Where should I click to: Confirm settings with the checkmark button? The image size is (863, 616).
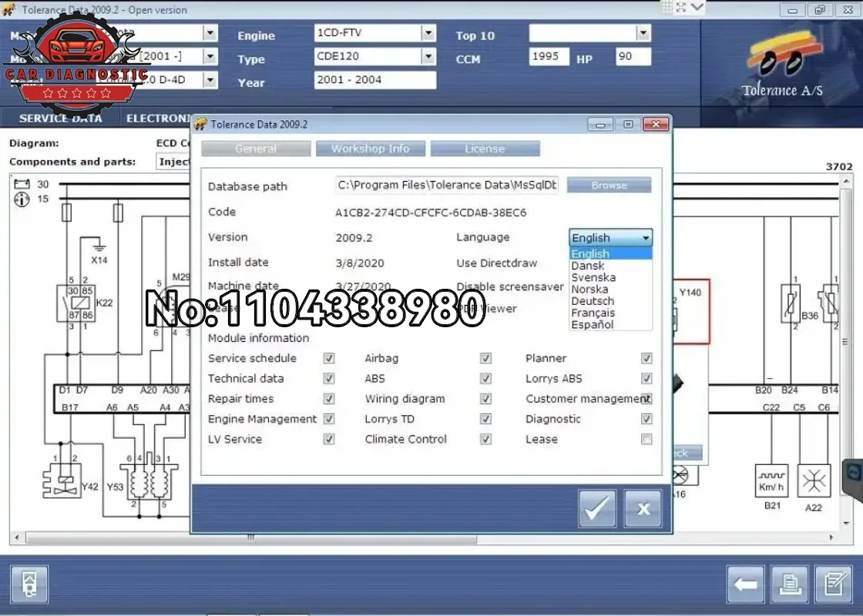[597, 509]
